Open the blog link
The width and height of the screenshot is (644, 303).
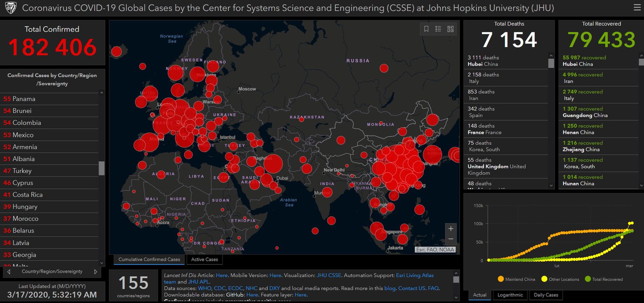[x=390, y=288]
